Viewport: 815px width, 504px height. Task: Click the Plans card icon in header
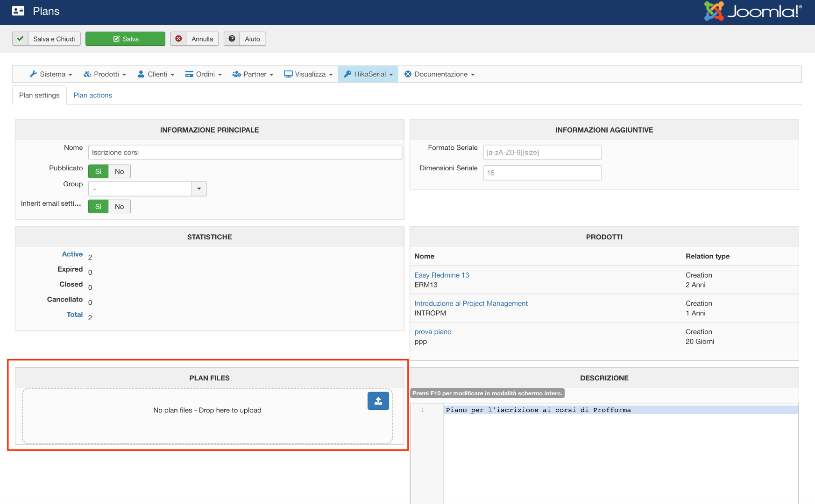click(18, 11)
